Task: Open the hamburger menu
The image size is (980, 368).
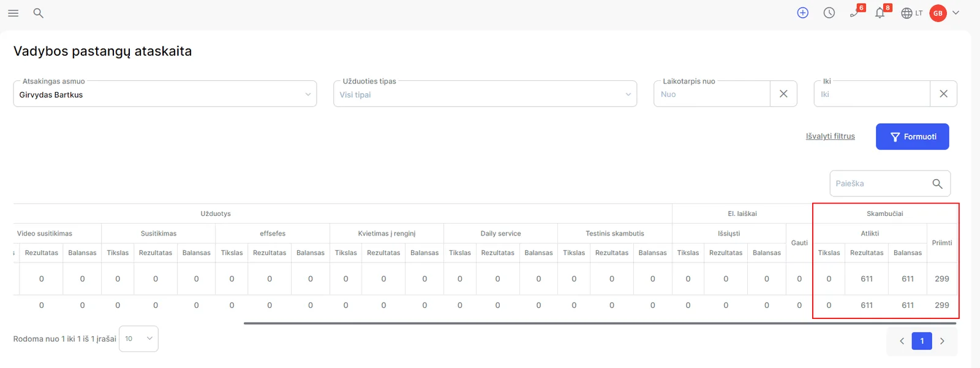Action: 13,13
